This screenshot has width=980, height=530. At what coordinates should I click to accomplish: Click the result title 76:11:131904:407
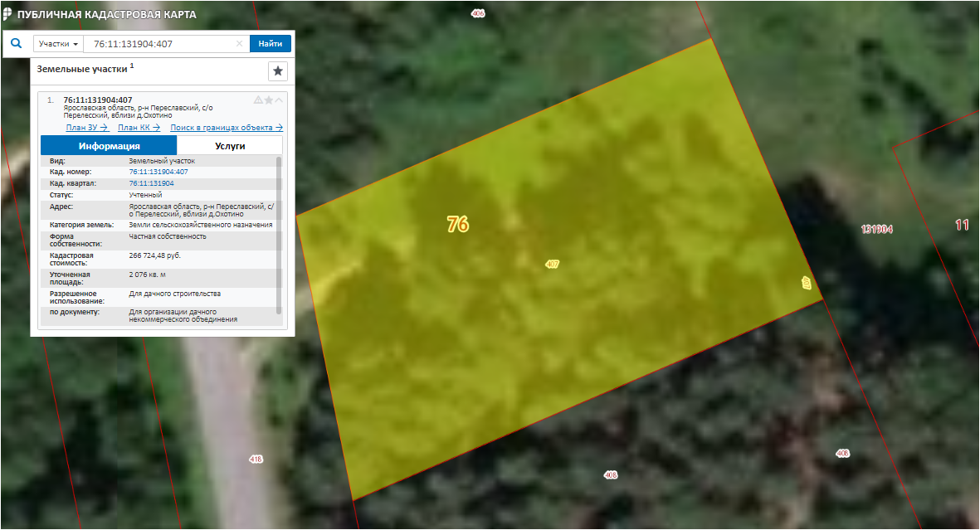[97, 100]
